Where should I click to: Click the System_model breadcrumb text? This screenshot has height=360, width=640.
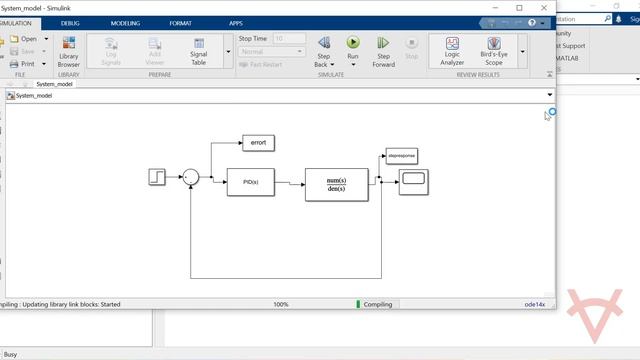pyautogui.click(x=34, y=96)
